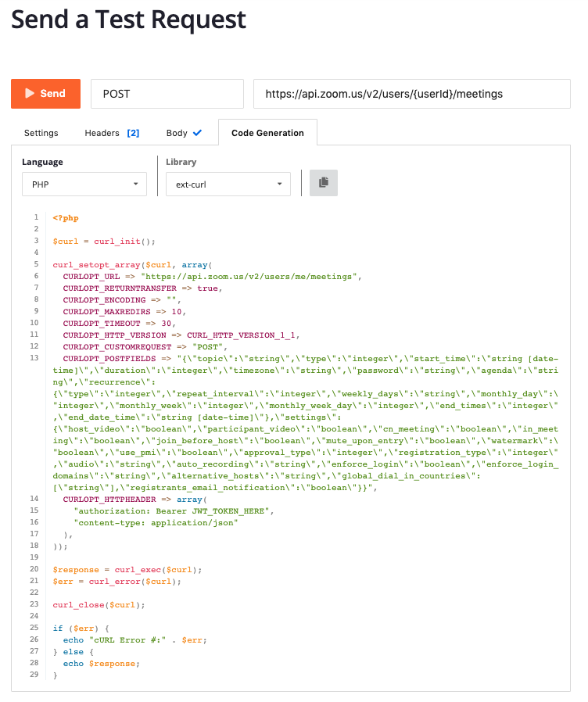Open the Headers tab
This screenshot has width=588, height=702.
click(102, 133)
